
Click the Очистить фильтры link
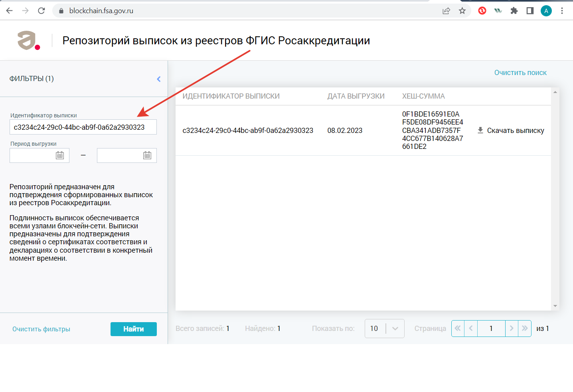click(41, 329)
